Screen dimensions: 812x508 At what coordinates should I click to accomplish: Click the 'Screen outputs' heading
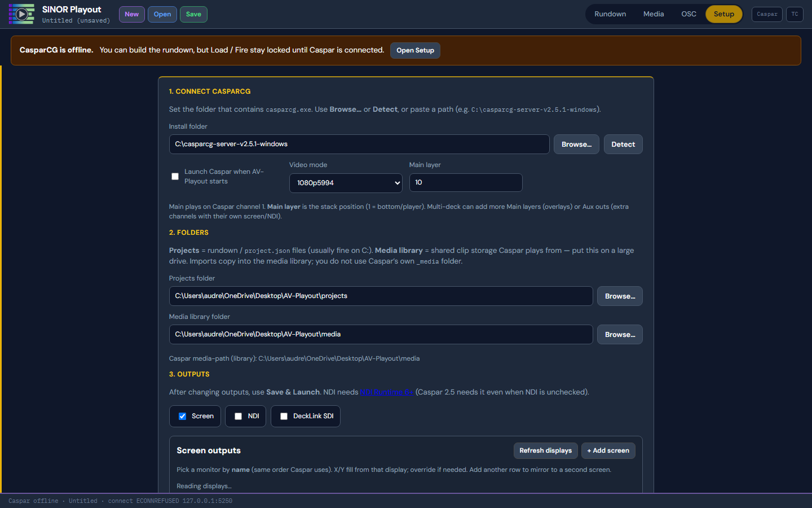coord(209,450)
